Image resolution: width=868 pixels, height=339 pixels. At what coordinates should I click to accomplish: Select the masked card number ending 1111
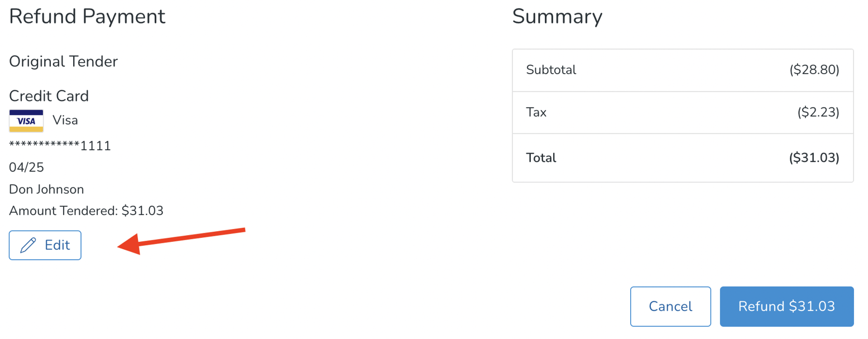coord(59,145)
